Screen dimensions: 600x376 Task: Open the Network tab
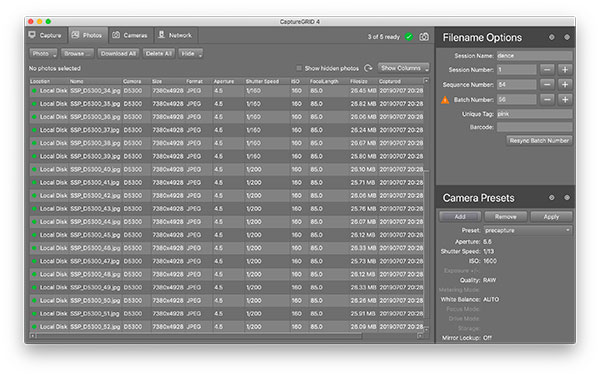176,35
